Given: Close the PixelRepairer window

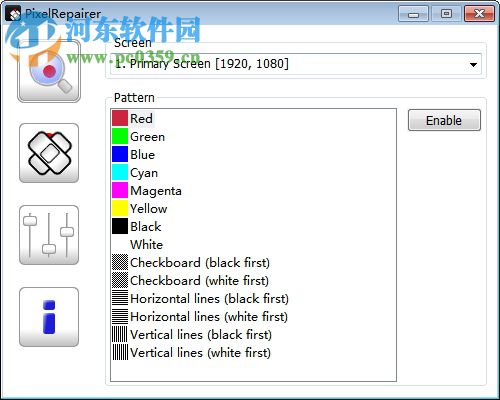Looking at the screenshot, I should tap(479, 14).
